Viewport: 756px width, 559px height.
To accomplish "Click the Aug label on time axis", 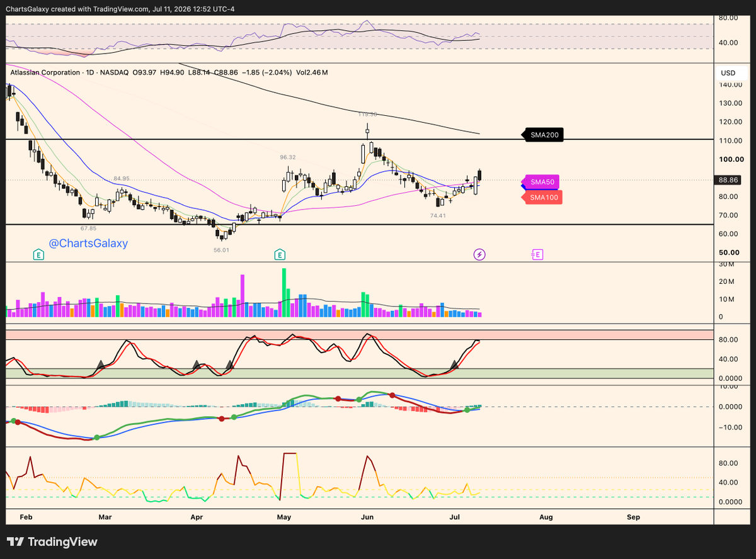I will coord(546,517).
